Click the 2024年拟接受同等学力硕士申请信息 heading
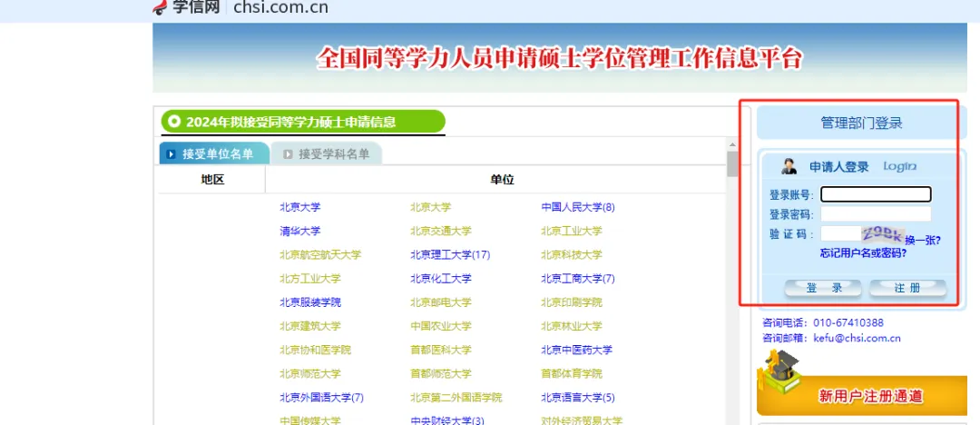The width and height of the screenshot is (980, 425). click(290, 122)
